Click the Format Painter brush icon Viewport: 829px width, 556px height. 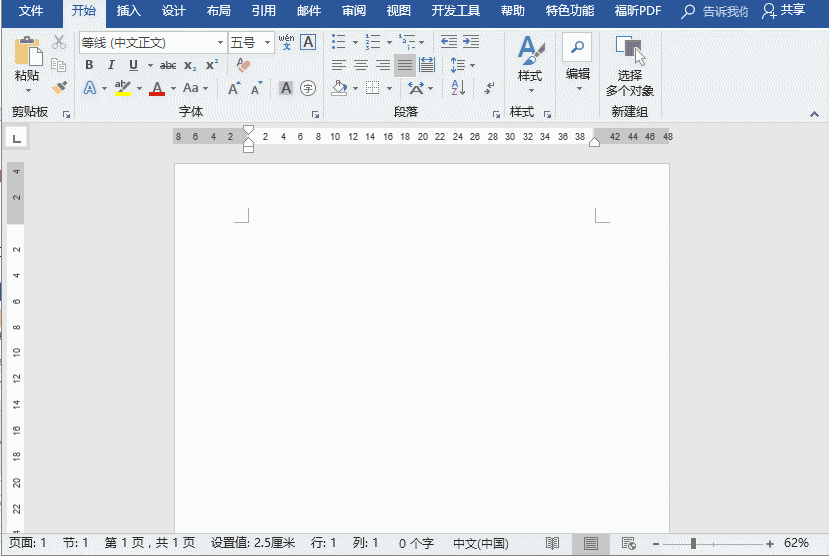(x=59, y=88)
